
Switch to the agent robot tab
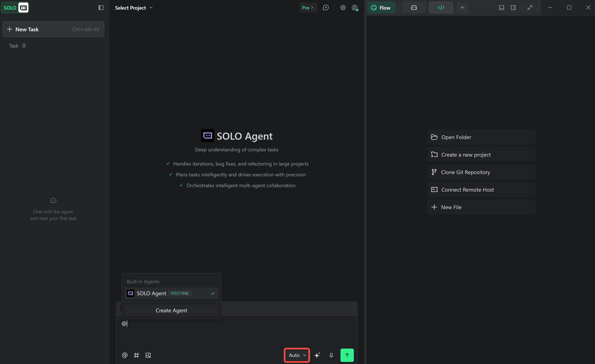414,8
